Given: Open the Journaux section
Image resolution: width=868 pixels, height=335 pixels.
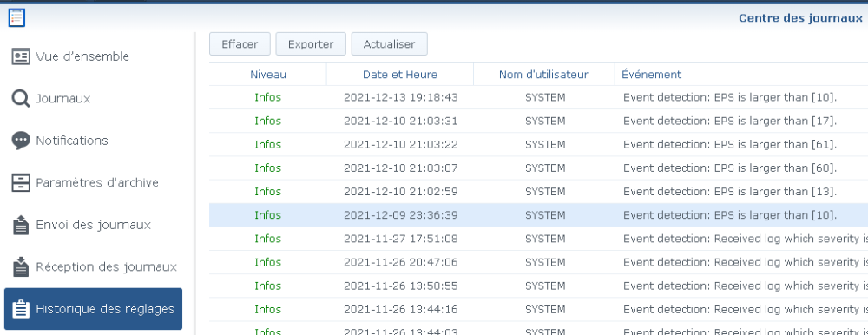Looking at the screenshot, I should pos(93,99).
